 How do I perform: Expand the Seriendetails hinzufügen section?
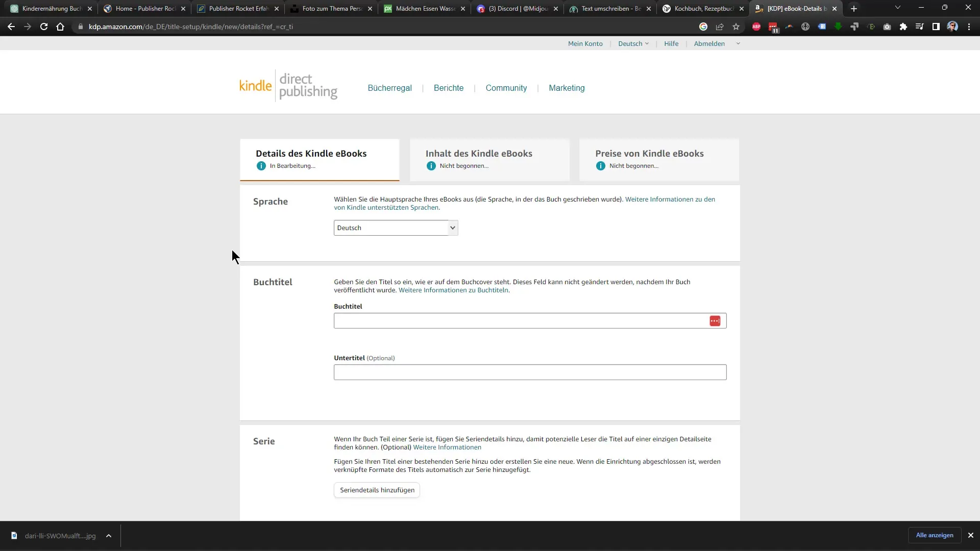(377, 490)
